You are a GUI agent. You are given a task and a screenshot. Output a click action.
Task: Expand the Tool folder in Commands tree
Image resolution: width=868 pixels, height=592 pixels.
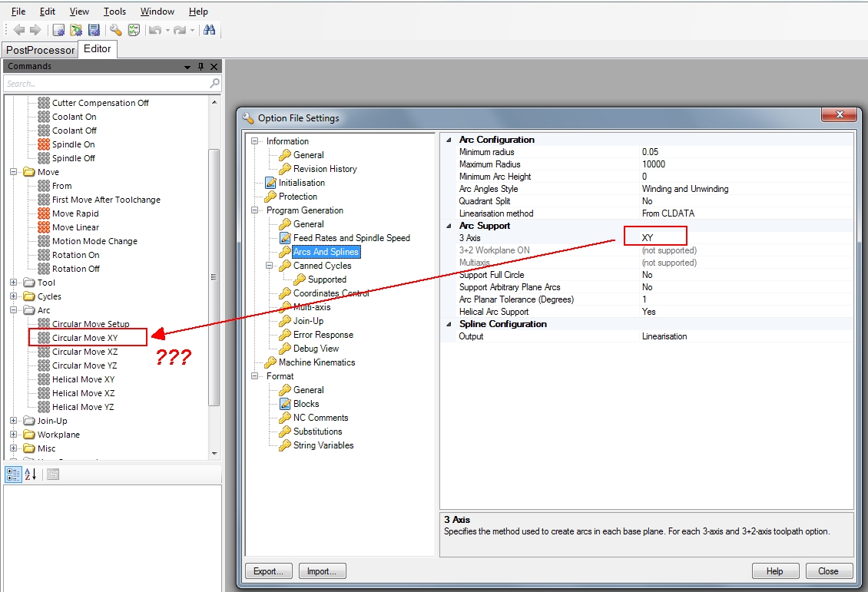tap(13, 282)
